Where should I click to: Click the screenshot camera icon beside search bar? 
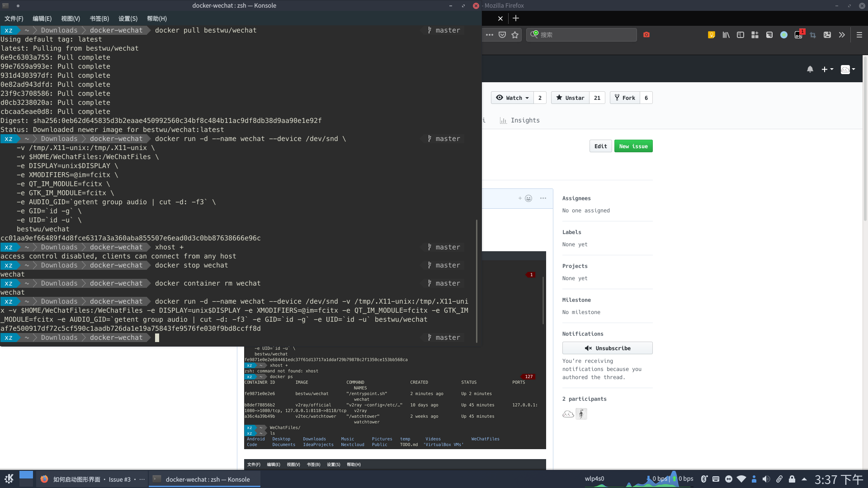[x=646, y=34]
